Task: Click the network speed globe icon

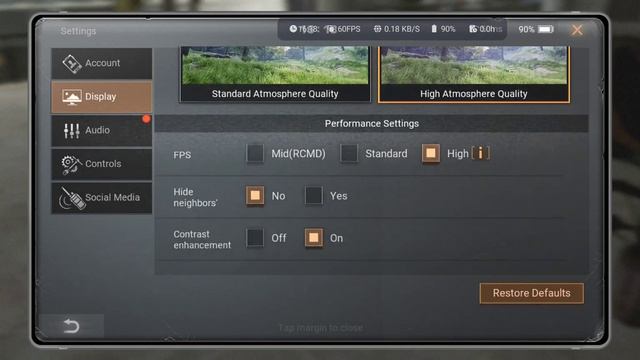Action: [x=378, y=29]
